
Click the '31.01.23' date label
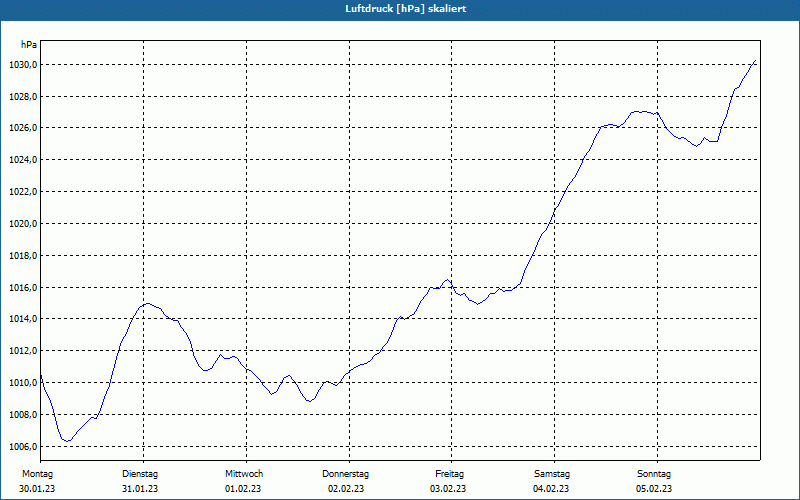[x=140, y=489]
